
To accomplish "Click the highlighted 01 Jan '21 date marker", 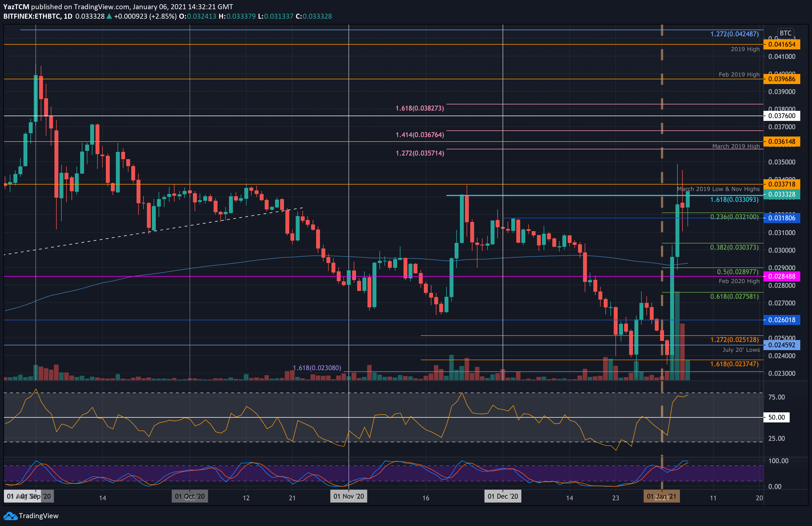I will (661, 496).
